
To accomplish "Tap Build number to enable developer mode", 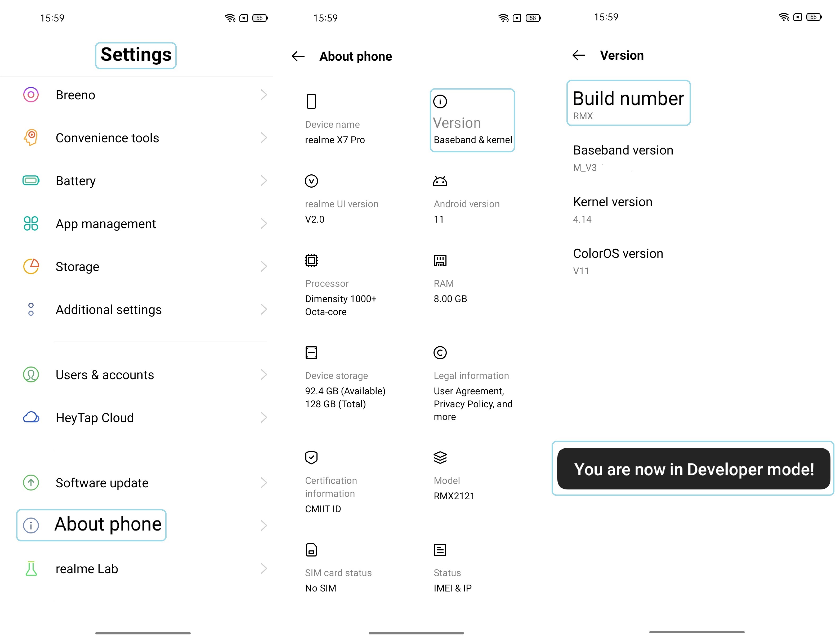I will (x=628, y=104).
